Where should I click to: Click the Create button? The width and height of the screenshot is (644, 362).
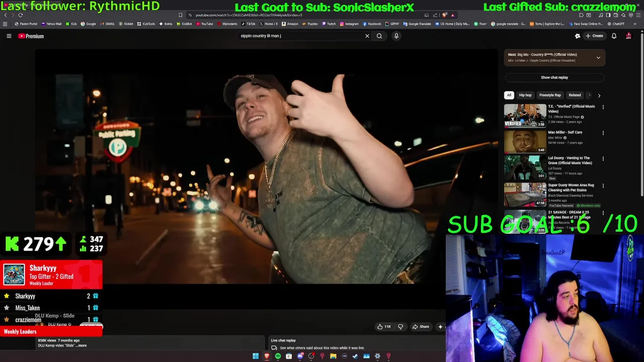[x=594, y=36]
